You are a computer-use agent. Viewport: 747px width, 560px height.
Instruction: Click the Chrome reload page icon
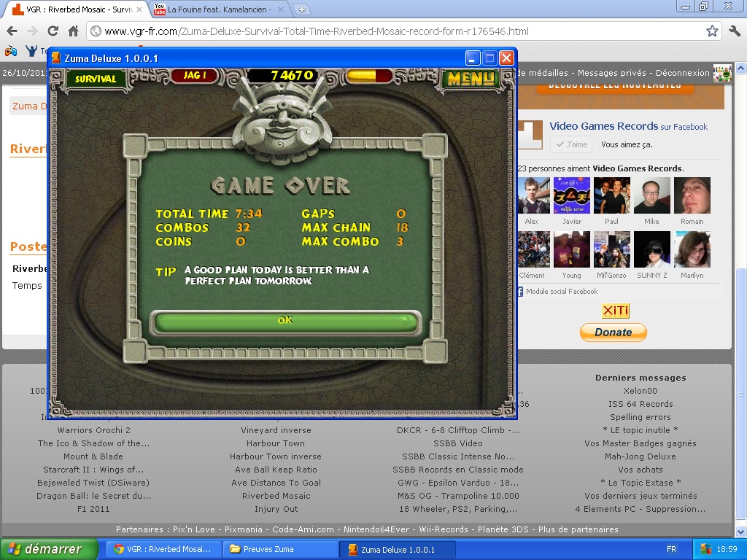click(x=53, y=31)
